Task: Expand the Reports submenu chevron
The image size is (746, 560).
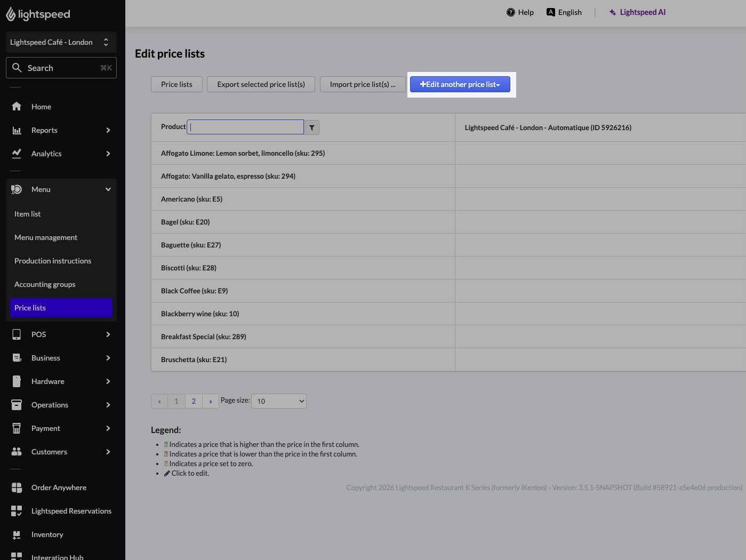Action: (108, 130)
